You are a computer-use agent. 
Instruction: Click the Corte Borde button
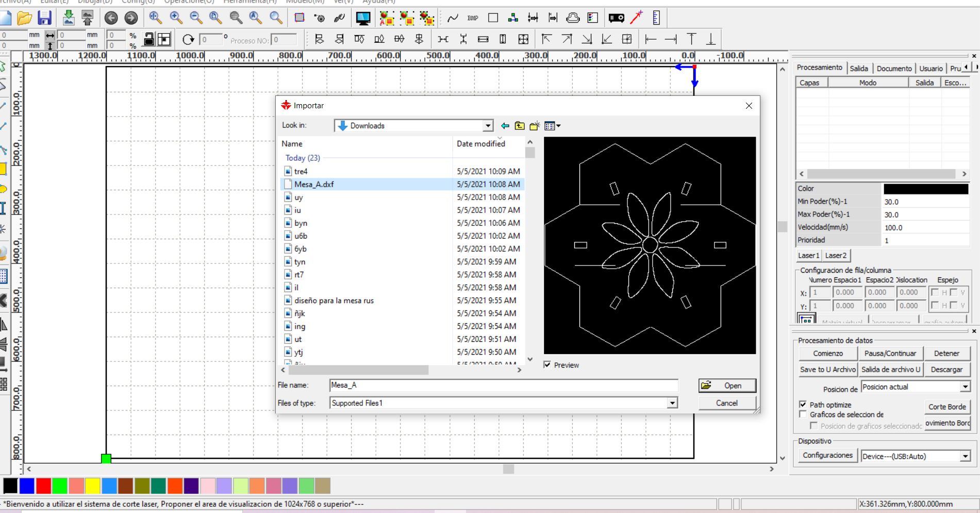pyautogui.click(x=947, y=407)
